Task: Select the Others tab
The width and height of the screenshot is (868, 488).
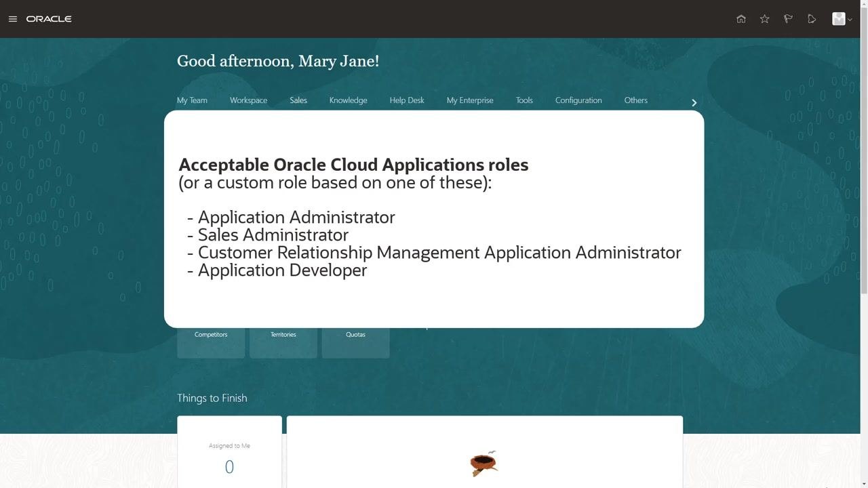Action: (x=636, y=100)
